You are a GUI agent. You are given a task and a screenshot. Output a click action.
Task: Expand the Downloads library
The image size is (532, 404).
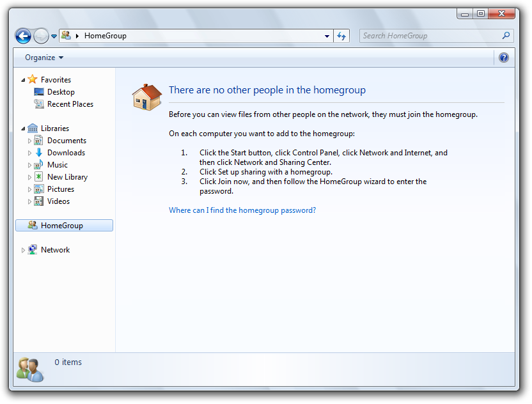pyautogui.click(x=29, y=153)
